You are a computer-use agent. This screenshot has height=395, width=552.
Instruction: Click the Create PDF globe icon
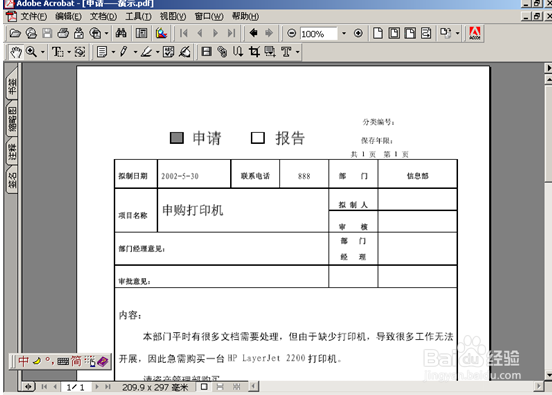pos(95,33)
